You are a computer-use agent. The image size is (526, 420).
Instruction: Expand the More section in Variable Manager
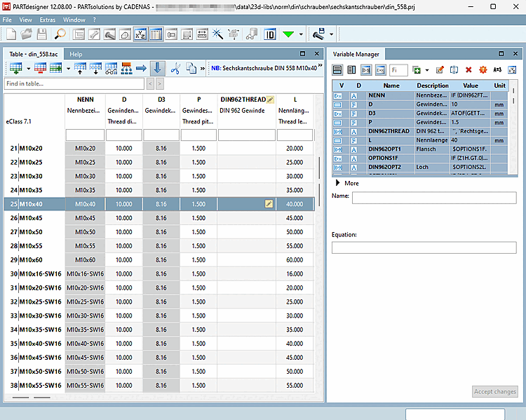(337, 183)
